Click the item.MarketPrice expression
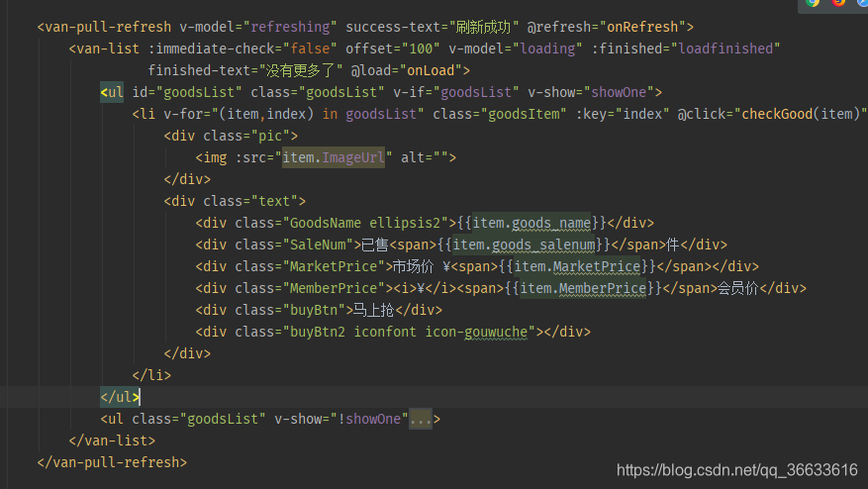868x489 pixels. [x=577, y=266]
